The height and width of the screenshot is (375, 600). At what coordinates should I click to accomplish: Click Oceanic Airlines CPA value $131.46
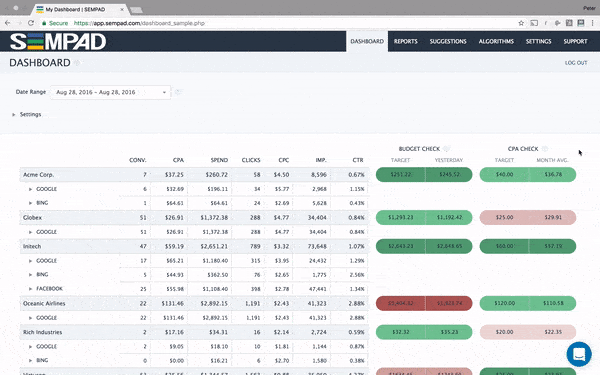[x=173, y=303]
